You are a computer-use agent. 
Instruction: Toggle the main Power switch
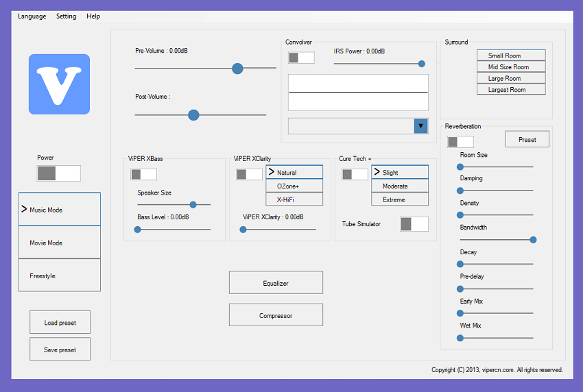point(59,173)
